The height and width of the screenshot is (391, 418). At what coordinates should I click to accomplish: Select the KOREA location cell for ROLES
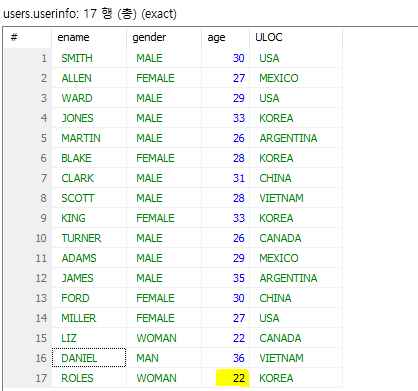296,378
